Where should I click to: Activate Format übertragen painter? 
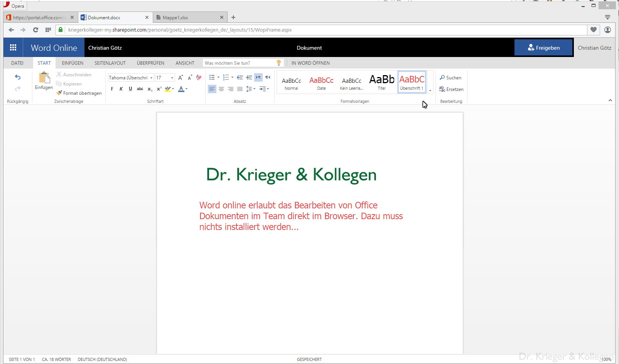(x=79, y=93)
